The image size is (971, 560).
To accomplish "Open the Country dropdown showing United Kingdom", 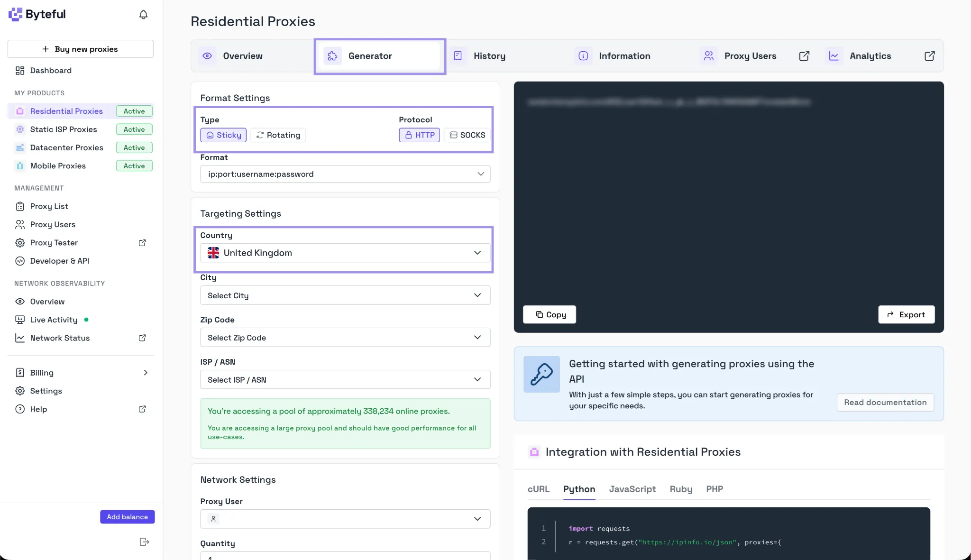I will (x=345, y=253).
